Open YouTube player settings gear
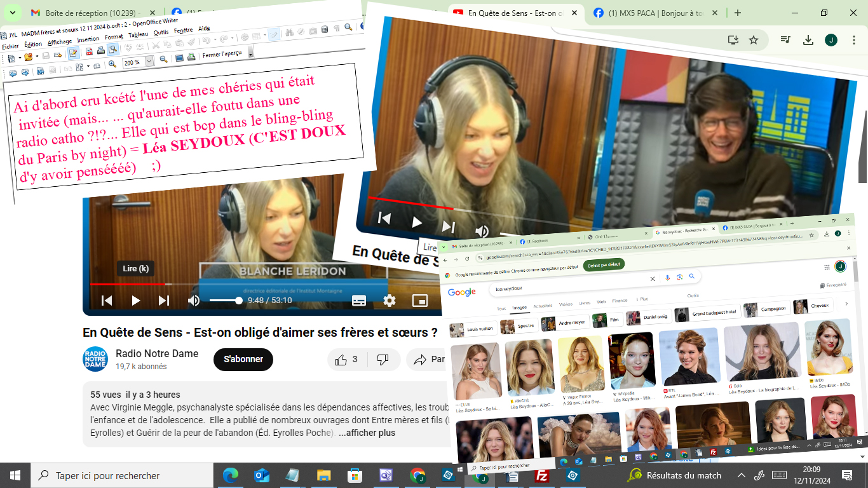 click(390, 301)
